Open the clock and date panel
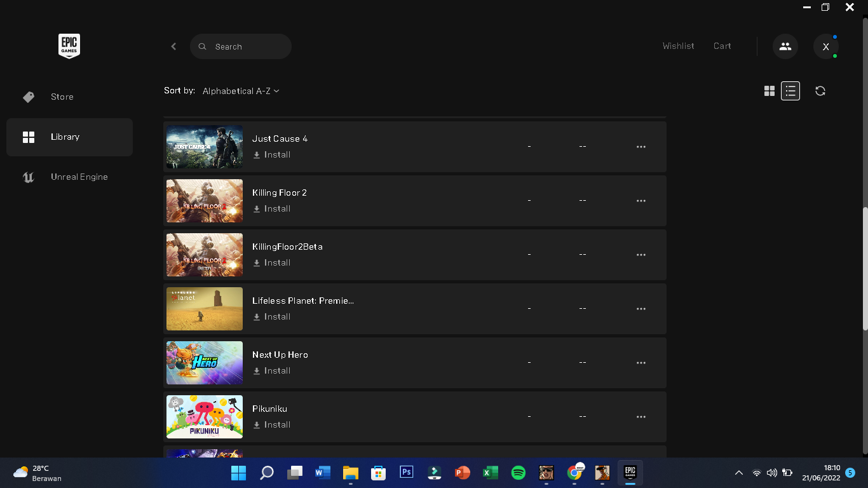Screen dimensions: 868x488 click(x=822, y=473)
